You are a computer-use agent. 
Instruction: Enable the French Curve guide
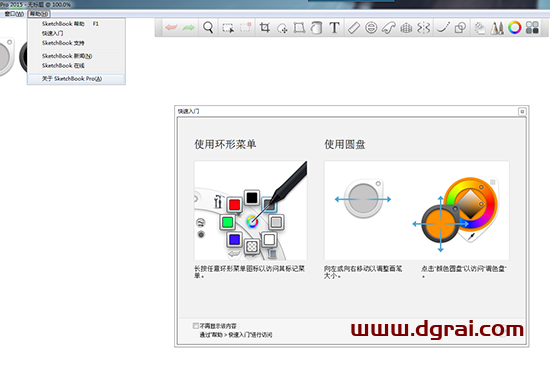tap(389, 28)
